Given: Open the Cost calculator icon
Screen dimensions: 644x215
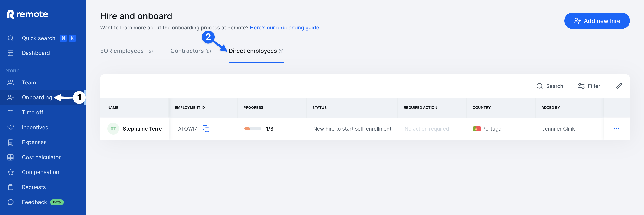Looking at the screenshot, I should click(x=10, y=157).
